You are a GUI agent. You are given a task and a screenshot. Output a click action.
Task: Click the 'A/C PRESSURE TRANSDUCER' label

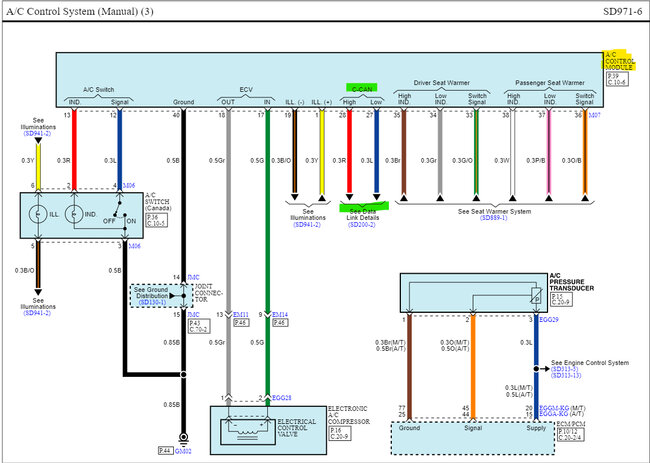coord(572,281)
